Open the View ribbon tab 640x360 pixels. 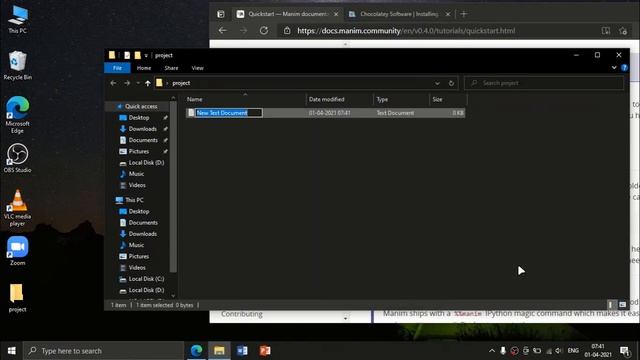[197, 68]
